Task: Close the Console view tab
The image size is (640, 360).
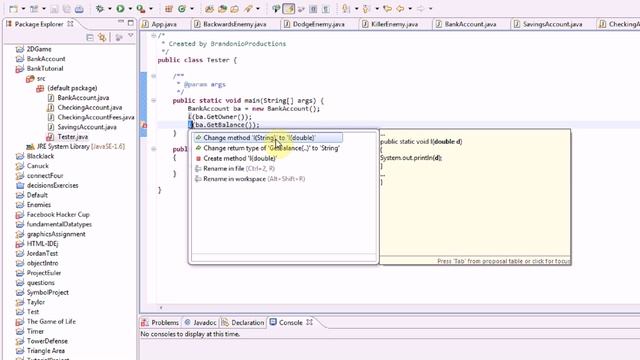Action: pyautogui.click(x=309, y=322)
